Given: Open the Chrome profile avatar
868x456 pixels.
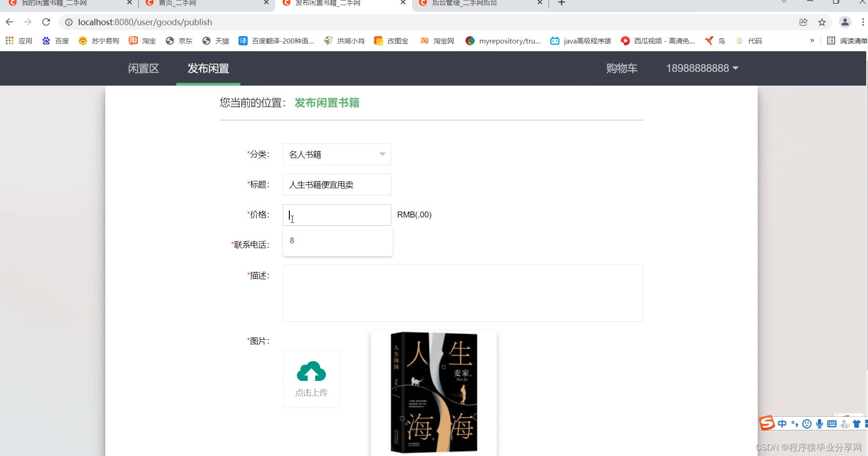Looking at the screenshot, I should [845, 22].
